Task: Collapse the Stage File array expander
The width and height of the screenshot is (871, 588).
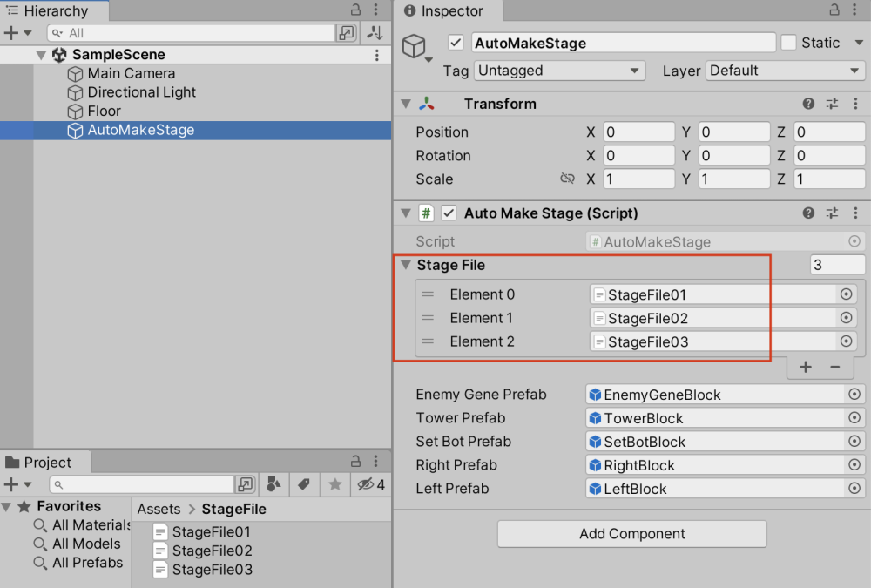Action: (x=405, y=265)
